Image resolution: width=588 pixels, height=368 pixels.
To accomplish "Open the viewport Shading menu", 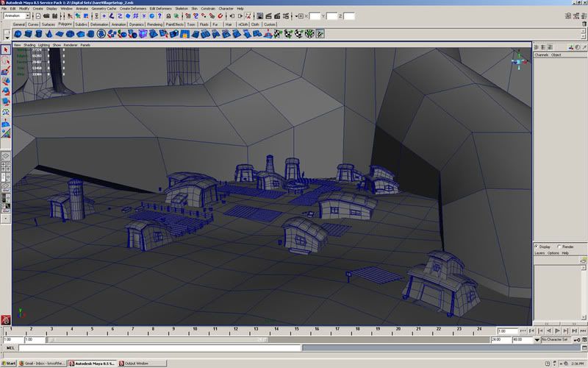I will pyautogui.click(x=29, y=45).
